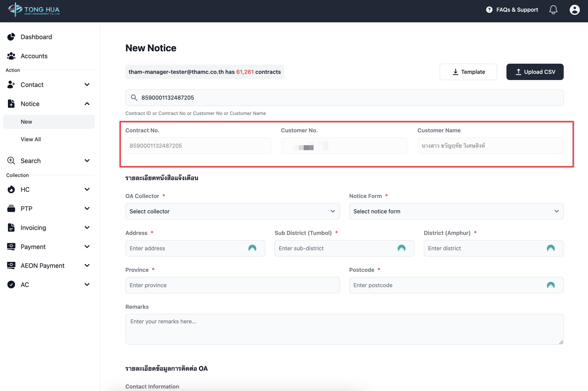Click the teal icon in Address field

coord(252,248)
